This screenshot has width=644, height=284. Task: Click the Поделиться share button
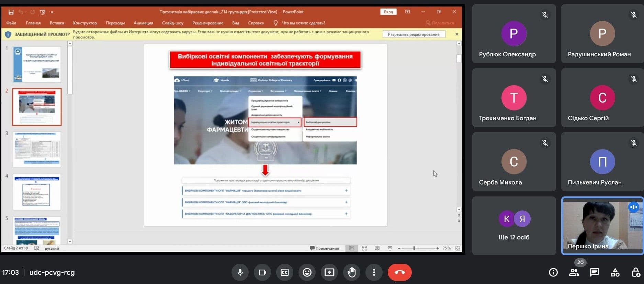(x=440, y=23)
